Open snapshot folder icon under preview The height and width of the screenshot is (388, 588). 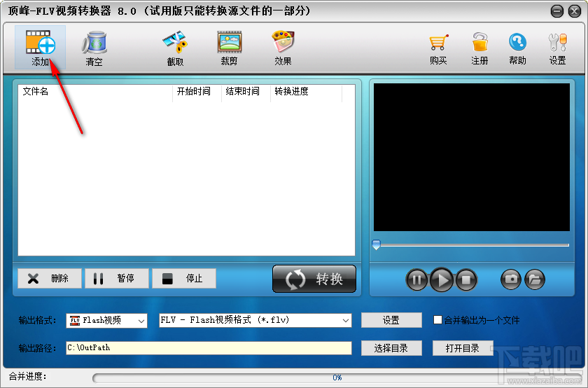[x=535, y=279]
